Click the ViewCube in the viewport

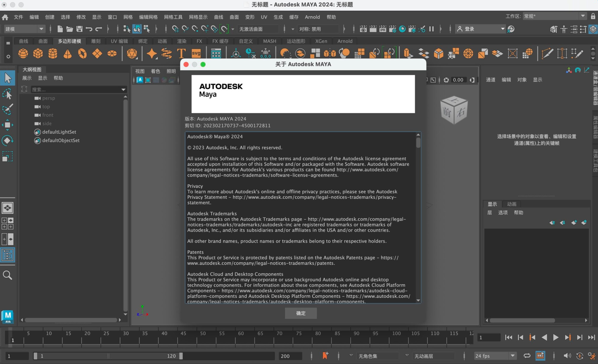[454, 110]
